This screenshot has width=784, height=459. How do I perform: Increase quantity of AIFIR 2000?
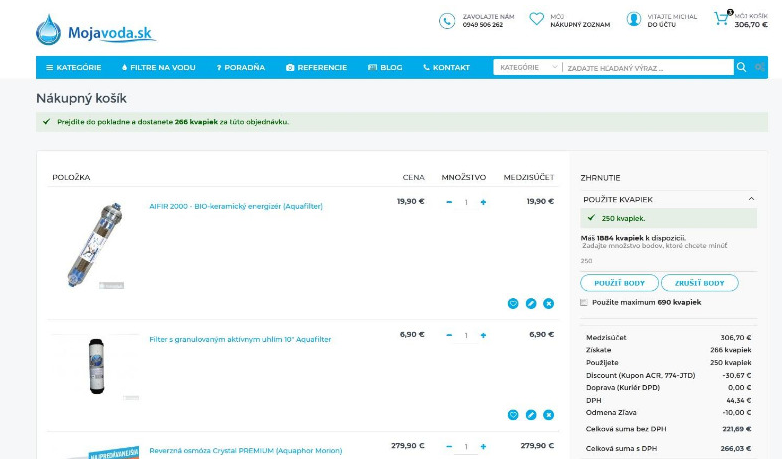(x=483, y=202)
